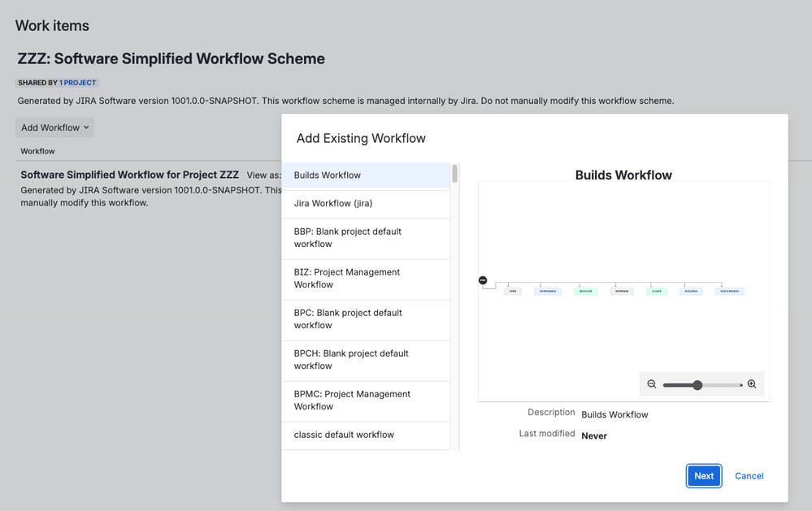Pick BPCH: Blank project default workflow

coord(366,360)
